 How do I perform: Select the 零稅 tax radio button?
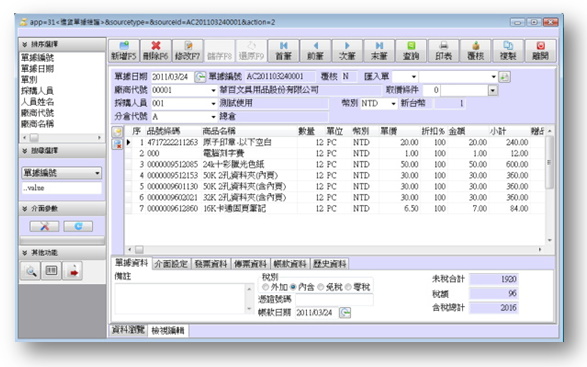(348, 287)
